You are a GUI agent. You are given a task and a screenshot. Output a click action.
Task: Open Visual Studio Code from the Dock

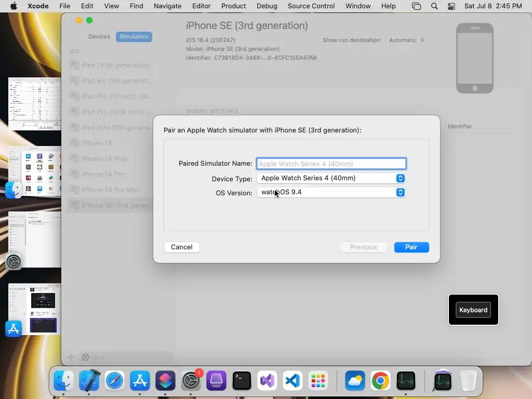coord(292,380)
